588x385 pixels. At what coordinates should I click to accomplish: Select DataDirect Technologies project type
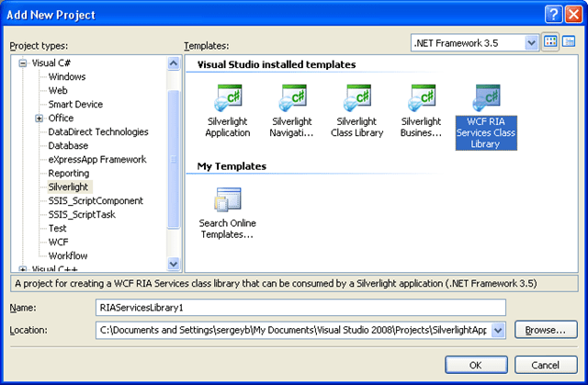point(98,132)
